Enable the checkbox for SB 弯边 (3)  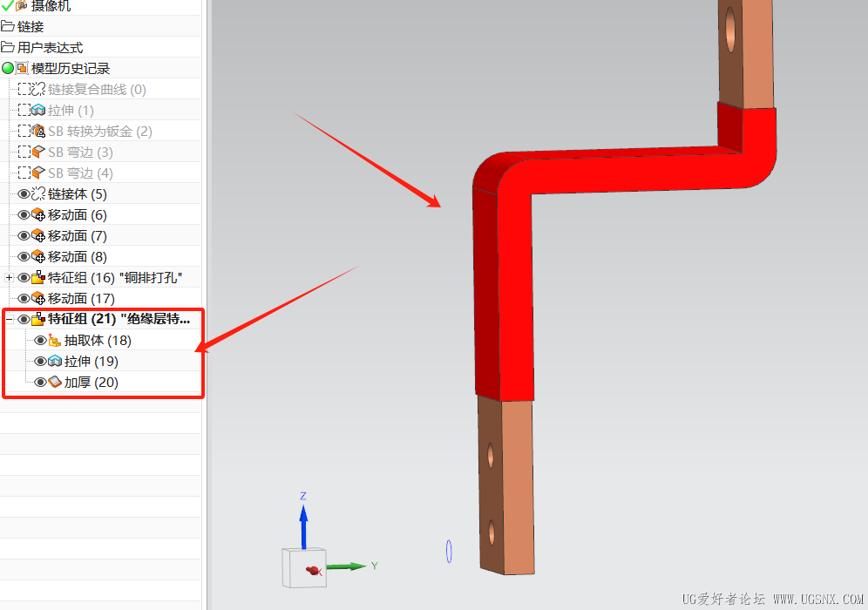tap(24, 152)
